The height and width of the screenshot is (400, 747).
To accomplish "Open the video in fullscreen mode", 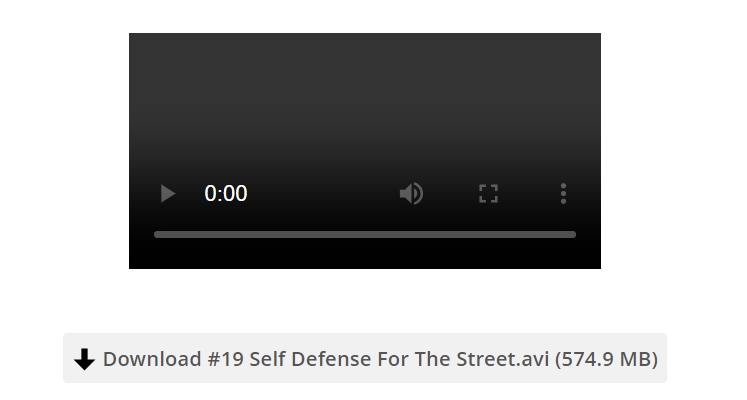I will click(x=488, y=194).
